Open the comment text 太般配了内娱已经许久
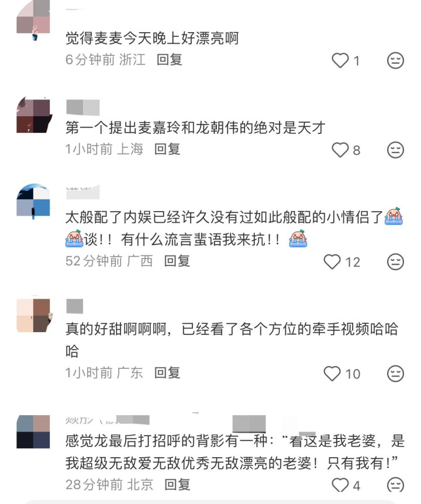Screen dimensions: 421x504 pyautogui.click(x=234, y=228)
